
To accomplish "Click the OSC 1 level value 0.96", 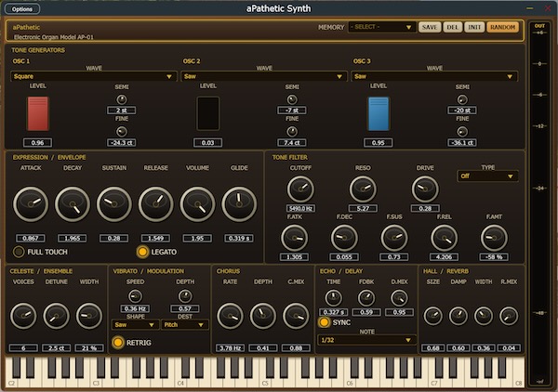I will [x=38, y=143].
